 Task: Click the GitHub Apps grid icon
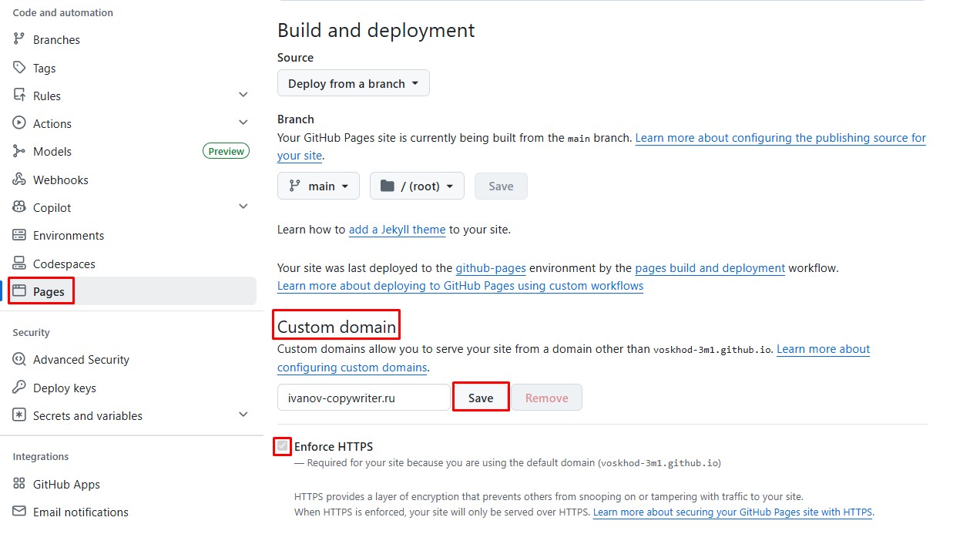point(19,484)
